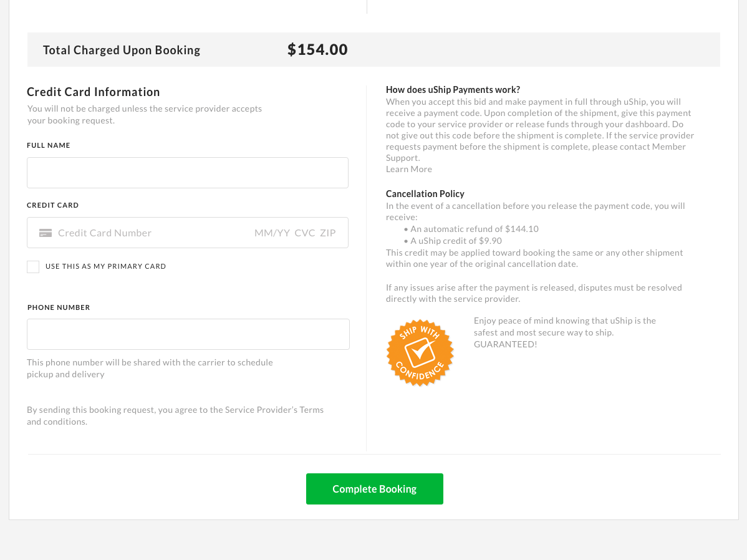Screen dimensions: 747x560
Task: Click the credit card icon in card field
Action: [x=46, y=233]
